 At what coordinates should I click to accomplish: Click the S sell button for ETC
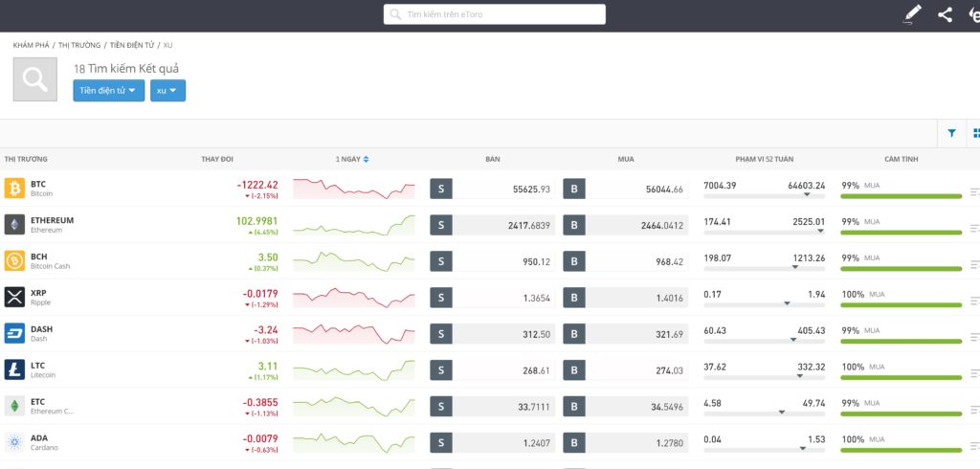point(440,407)
